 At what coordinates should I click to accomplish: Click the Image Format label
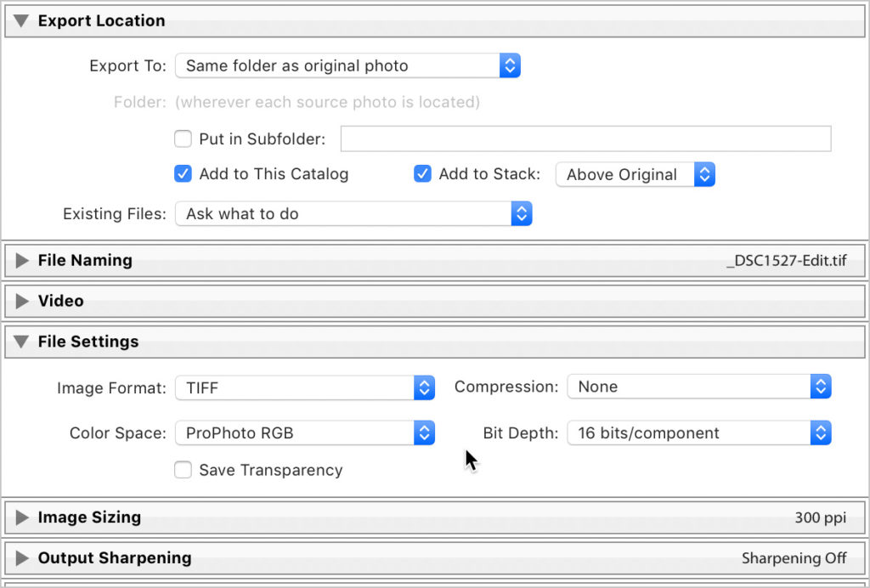point(111,387)
